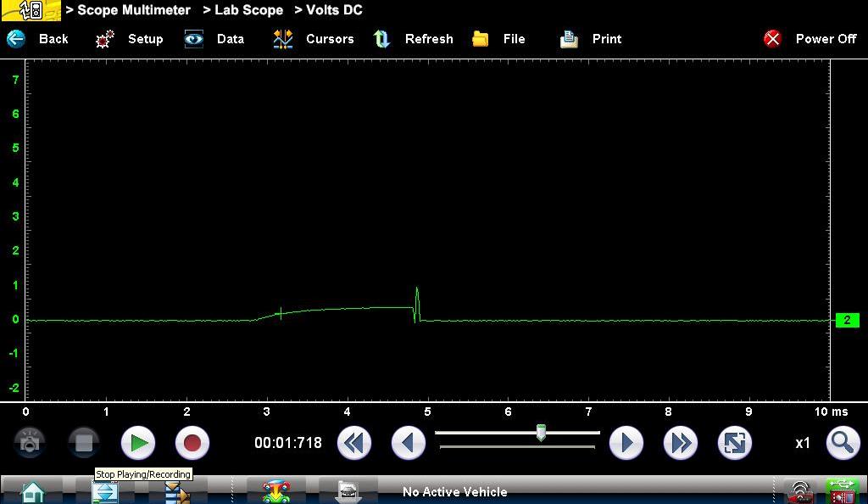
Task: Open the File menu
Action: pos(499,39)
